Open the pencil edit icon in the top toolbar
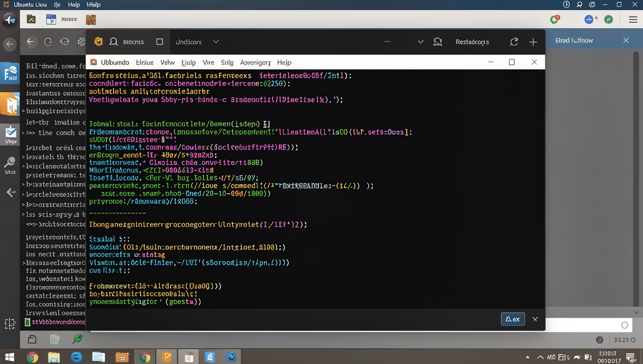 (x=31, y=19)
